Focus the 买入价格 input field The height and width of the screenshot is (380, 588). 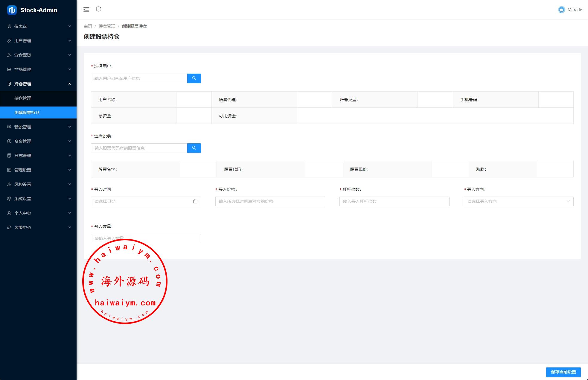[270, 201]
